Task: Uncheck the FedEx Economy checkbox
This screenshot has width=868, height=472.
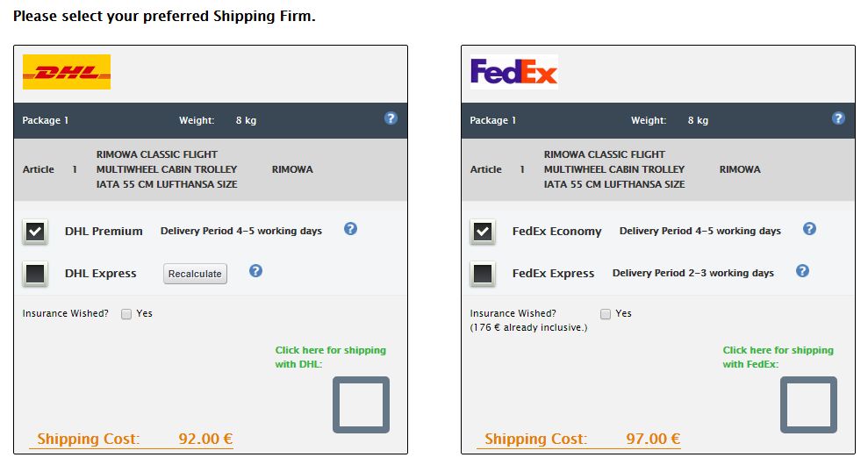Action: click(x=483, y=232)
